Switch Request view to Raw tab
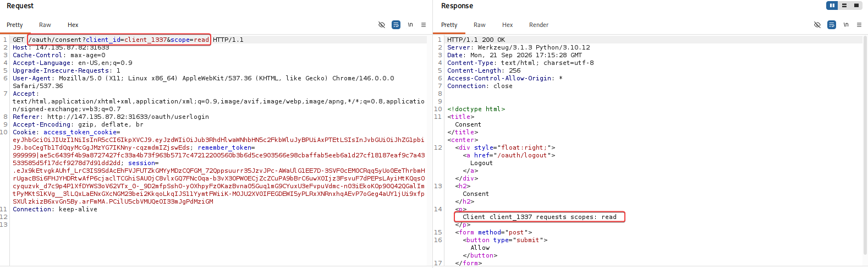This screenshot has height=268, width=868. tap(45, 25)
